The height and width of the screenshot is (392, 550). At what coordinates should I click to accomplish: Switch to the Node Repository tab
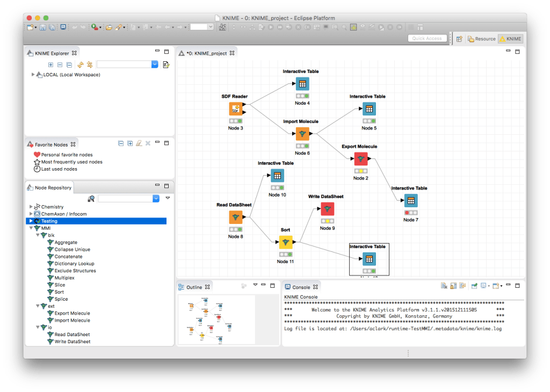53,188
